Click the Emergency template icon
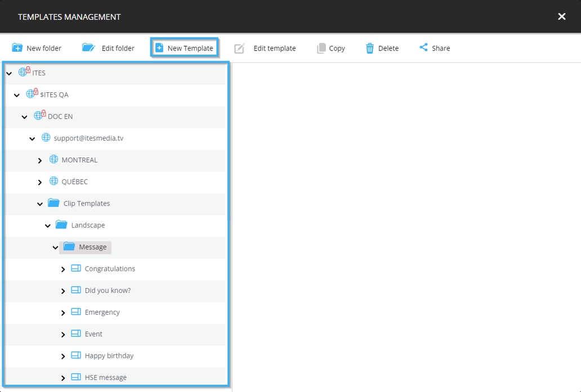Viewport: 581px width, 392px height. pos(76,312)
